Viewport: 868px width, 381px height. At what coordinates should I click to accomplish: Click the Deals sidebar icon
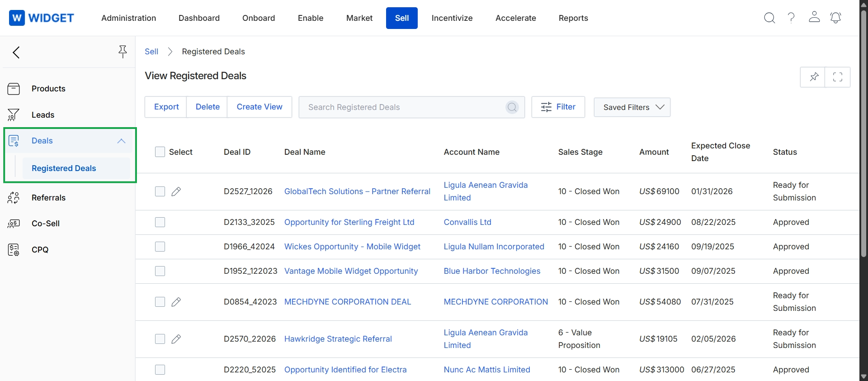tap(14, 141)
